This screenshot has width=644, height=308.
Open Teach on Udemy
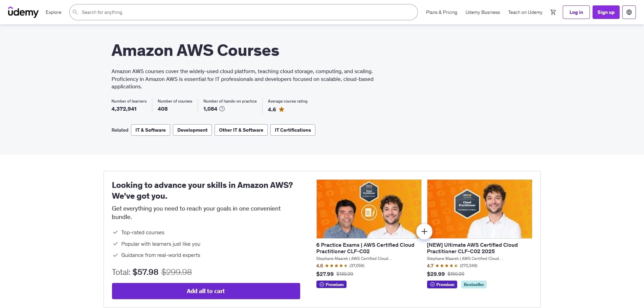(525, 12)
